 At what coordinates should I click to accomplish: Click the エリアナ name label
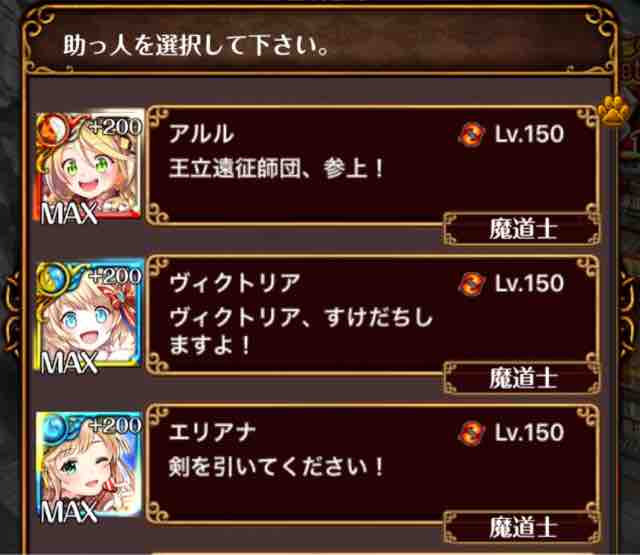[212, 433]
